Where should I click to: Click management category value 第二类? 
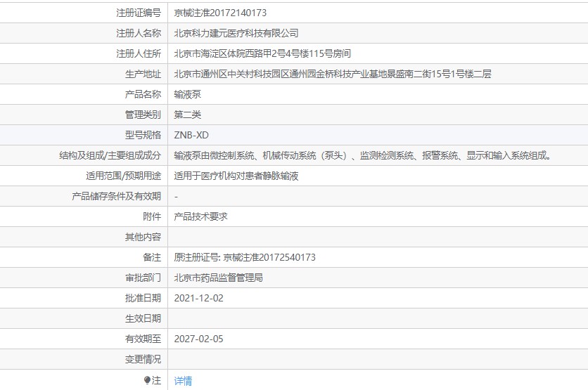[x=188, y=115]
